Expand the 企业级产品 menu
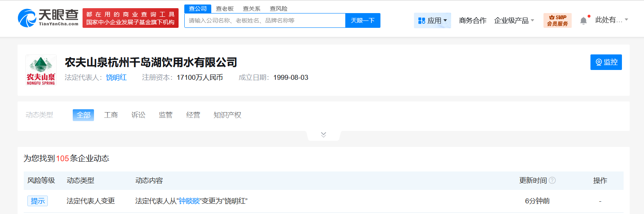 click(514, 20)
